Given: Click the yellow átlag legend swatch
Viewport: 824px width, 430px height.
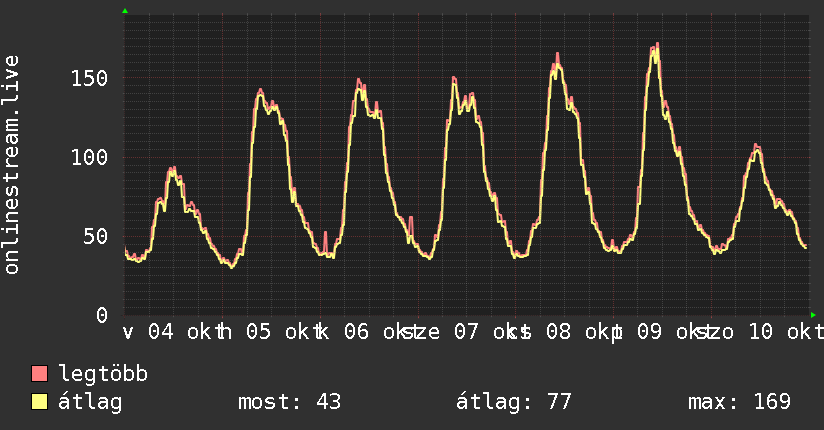Looking at the screenshot, I should coord(39,402).
